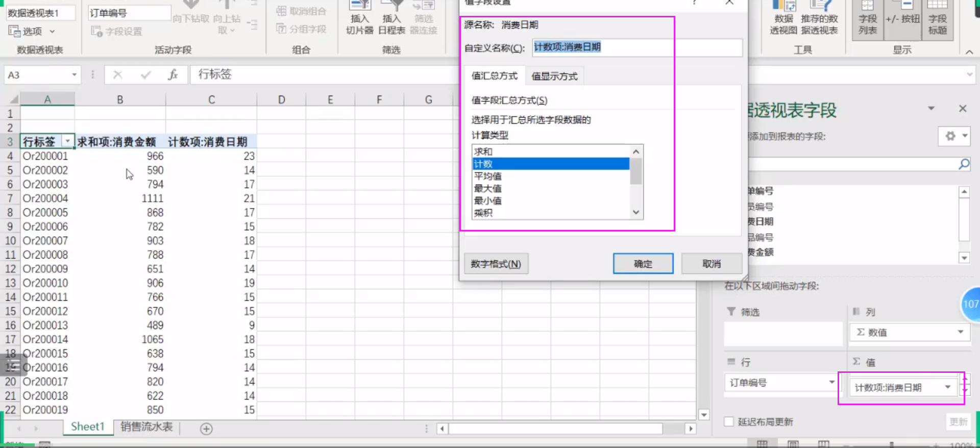Click header cell 求和项:消费金额
This screenshot has height=448, width=980.
[120, 142]
